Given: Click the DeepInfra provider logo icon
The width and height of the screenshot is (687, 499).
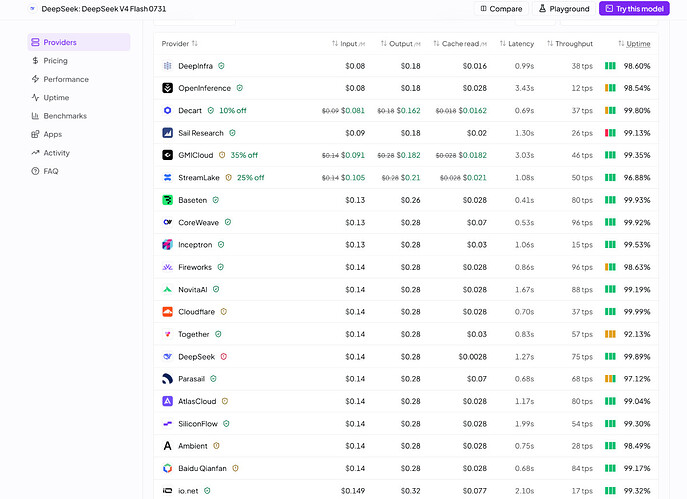Looking at the screenshot, I should coord(167,66).
